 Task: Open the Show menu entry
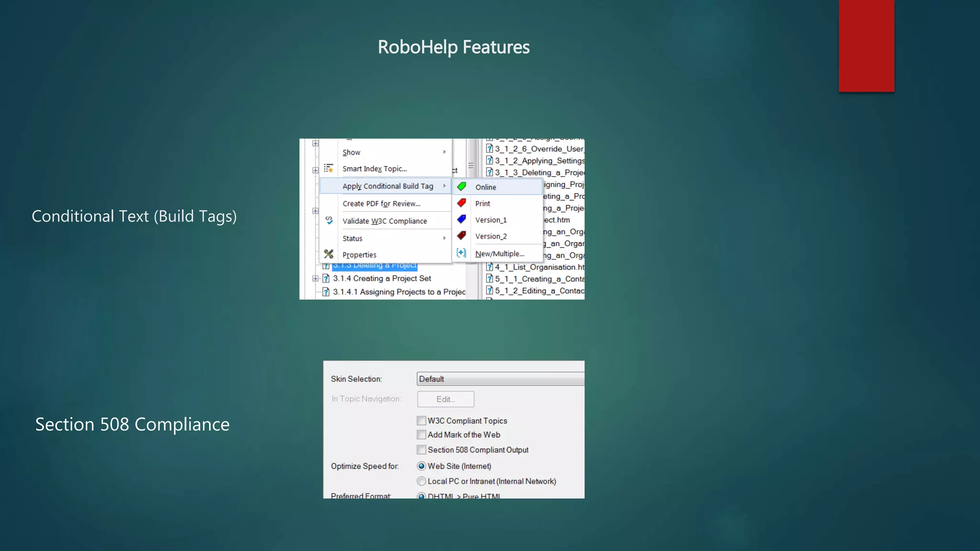tap(385, 152)
